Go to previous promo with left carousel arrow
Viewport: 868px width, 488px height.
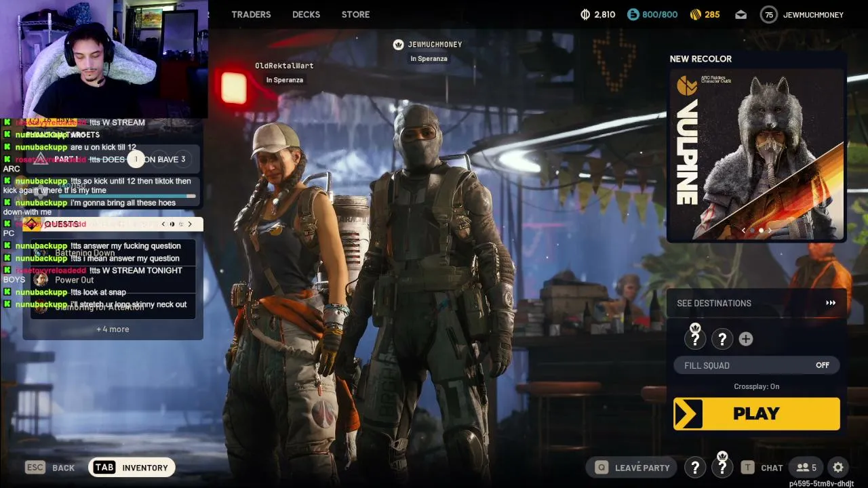pyautogui.click(x=744, y=230)
